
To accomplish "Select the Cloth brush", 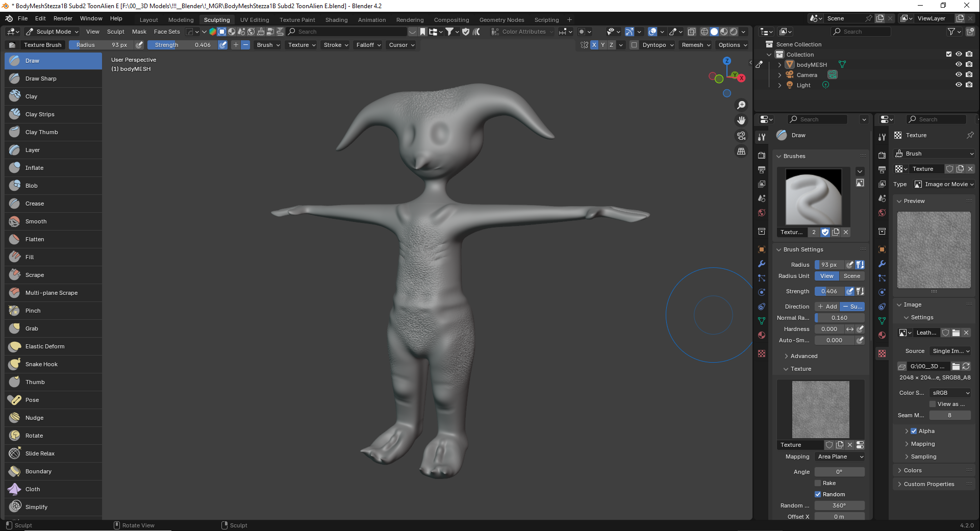I will (x=54, y=489).
